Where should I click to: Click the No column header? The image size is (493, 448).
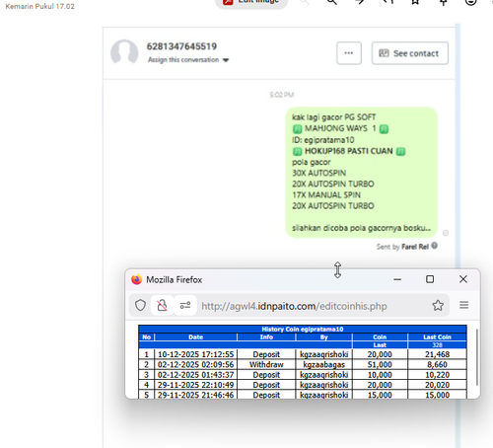click(x=147, y=337)
